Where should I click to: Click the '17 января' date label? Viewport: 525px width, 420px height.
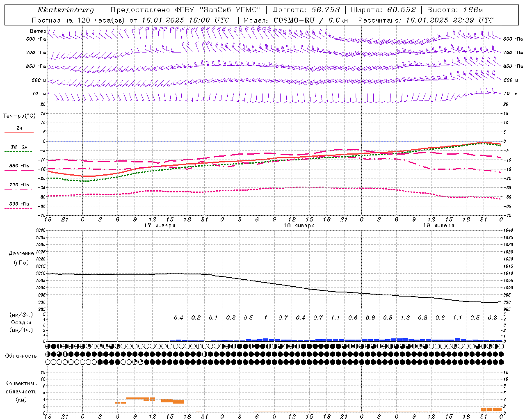pyautogui.click(x=160, y=226)
